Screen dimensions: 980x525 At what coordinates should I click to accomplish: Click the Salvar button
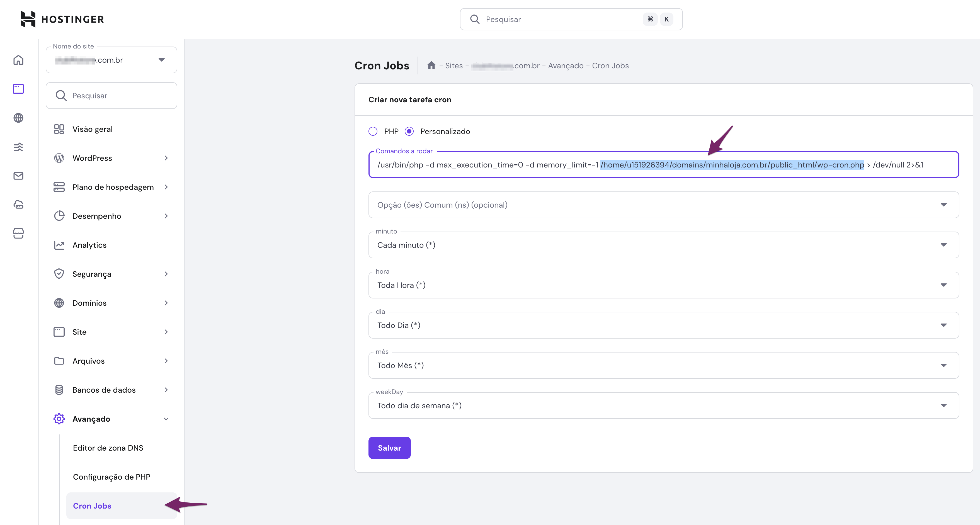(389, 448)
